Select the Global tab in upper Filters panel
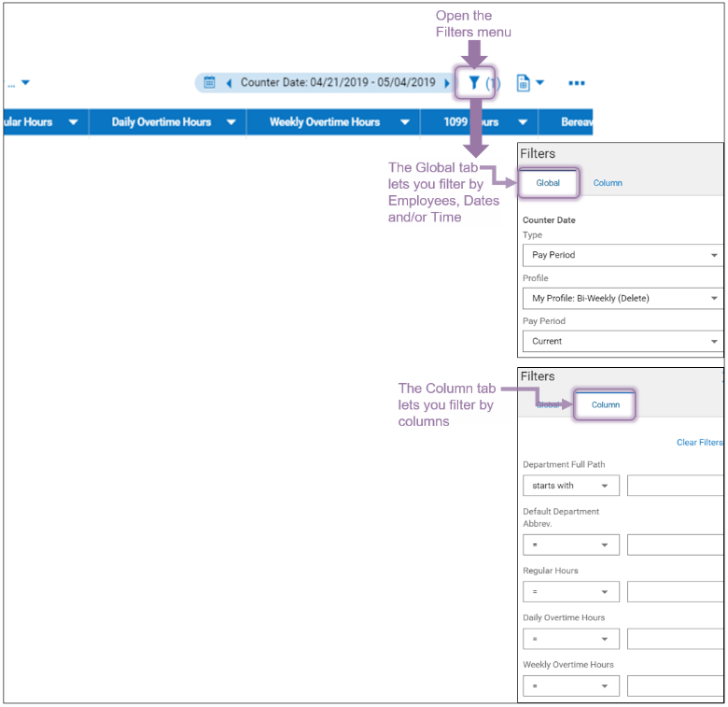The image size is (728, 707). 548,183
